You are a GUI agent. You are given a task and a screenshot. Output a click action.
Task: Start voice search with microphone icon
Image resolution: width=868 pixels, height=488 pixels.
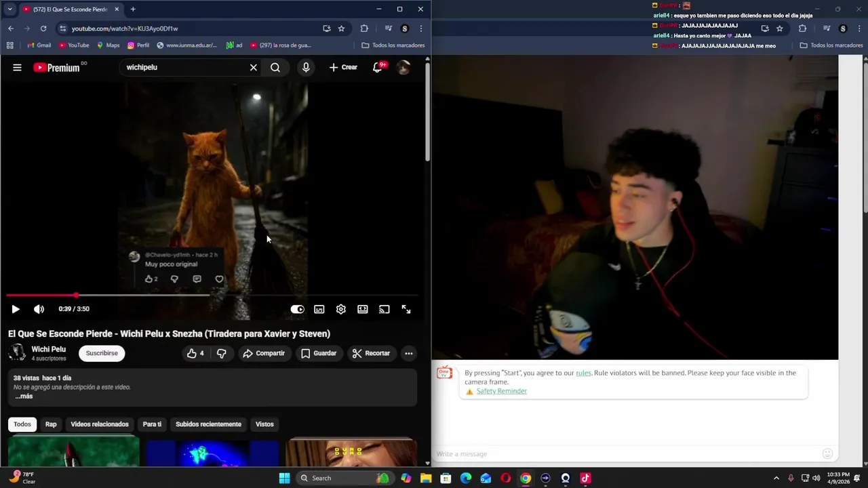click(x=306, y=67)
